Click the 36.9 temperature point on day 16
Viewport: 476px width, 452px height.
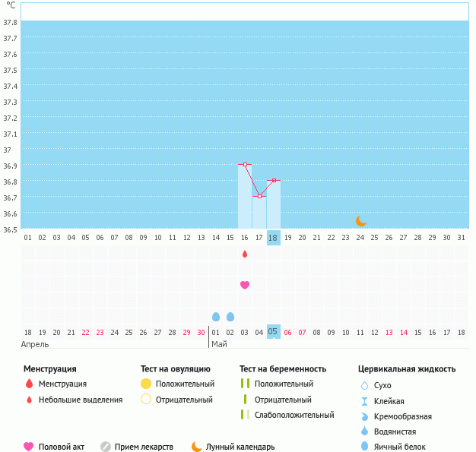coord(245,164)
